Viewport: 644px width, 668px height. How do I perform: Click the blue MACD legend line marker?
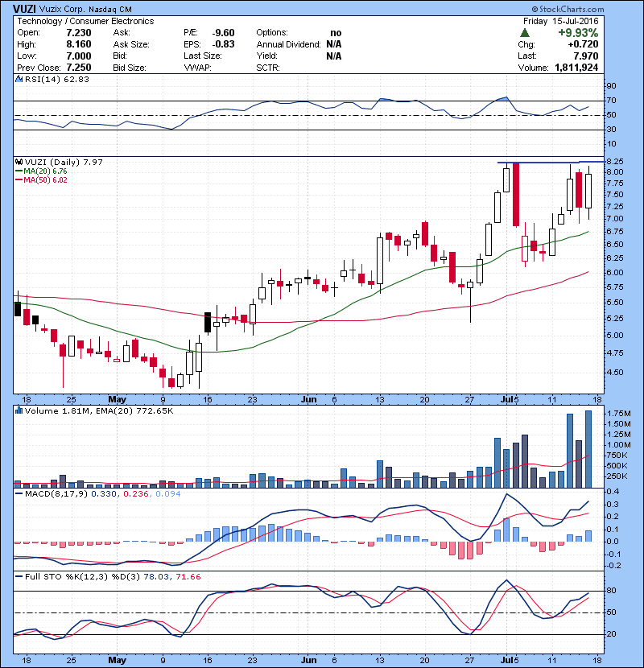point(19,494)
